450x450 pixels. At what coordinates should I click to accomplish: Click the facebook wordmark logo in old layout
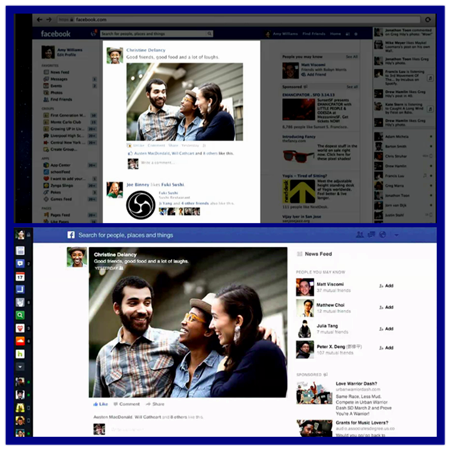click(56, 34)
